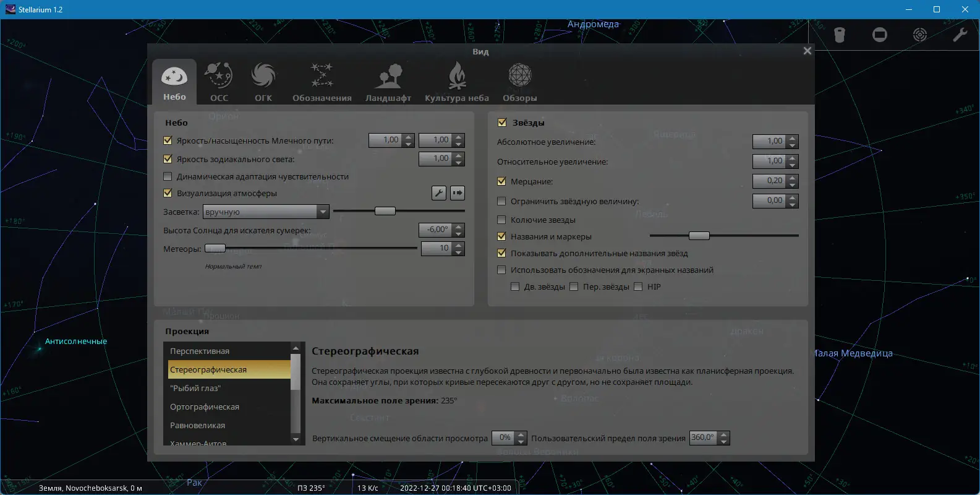This screenshot has width=980, height=495.
Task: Click the Засветка light pollution slider handle
Action: (385, 211)
